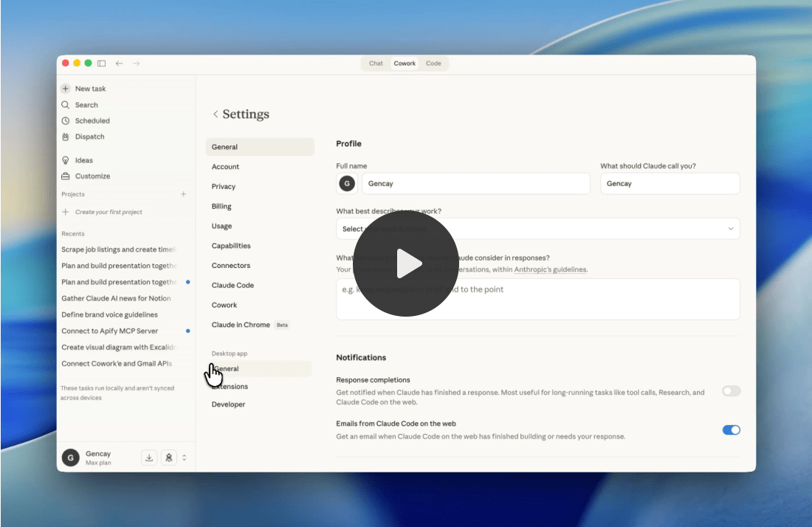Go back with the left arrow in title bar
This screenshot has height=527, width=812.
(x=119, y=63)
